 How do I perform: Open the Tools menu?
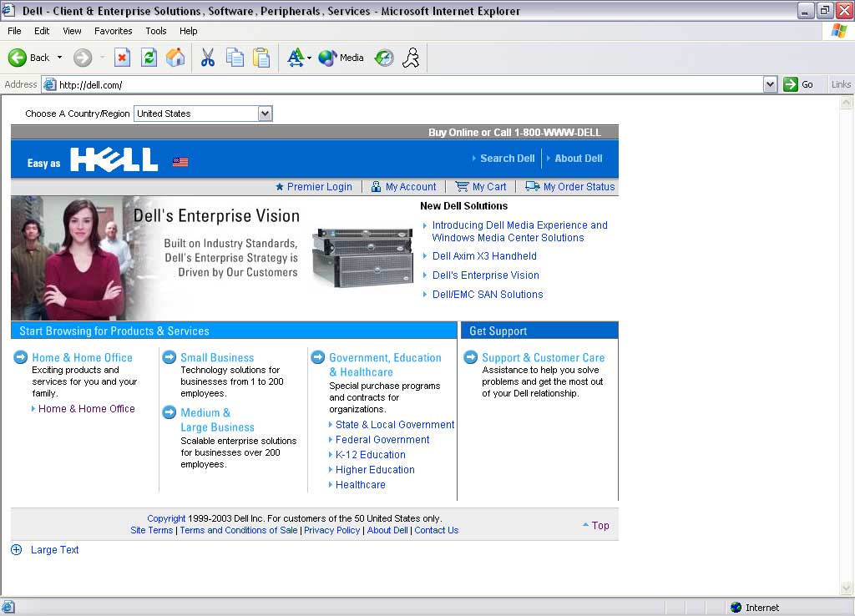click(x=156, y=31)
